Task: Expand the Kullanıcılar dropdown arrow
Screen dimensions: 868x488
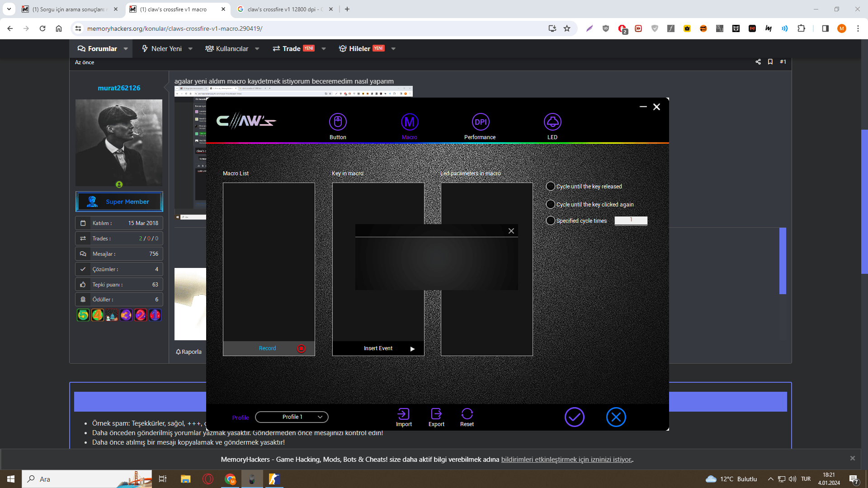Action: [x=257, y=49]
